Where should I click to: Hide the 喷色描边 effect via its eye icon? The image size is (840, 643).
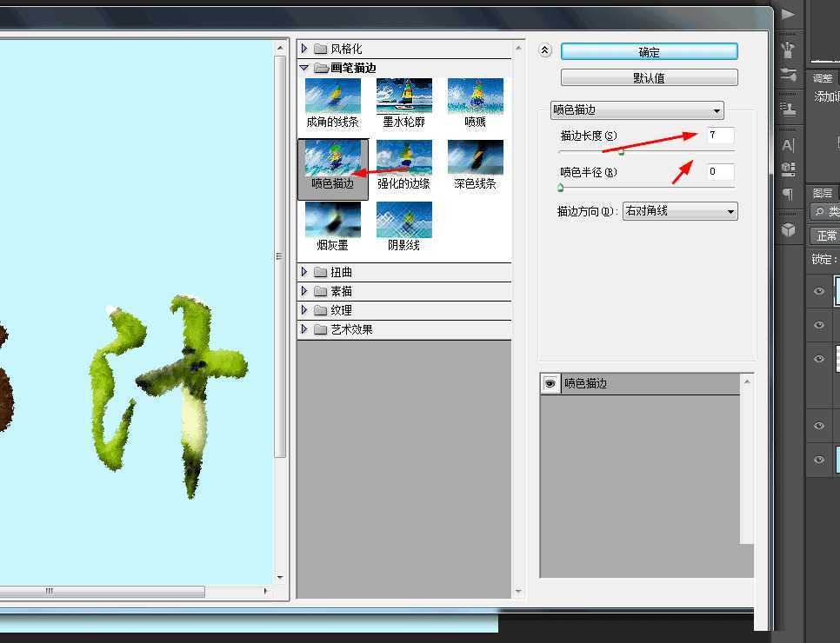click(x=550, y=383)
